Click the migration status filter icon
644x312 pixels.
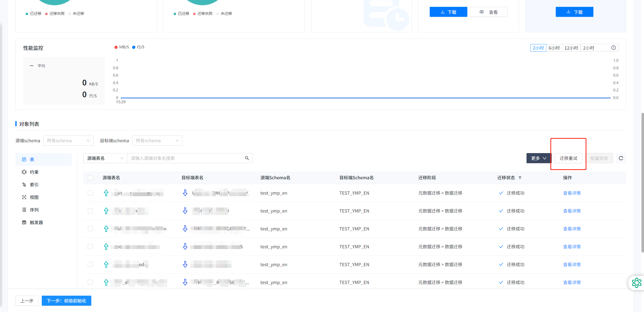click(520, 178)
